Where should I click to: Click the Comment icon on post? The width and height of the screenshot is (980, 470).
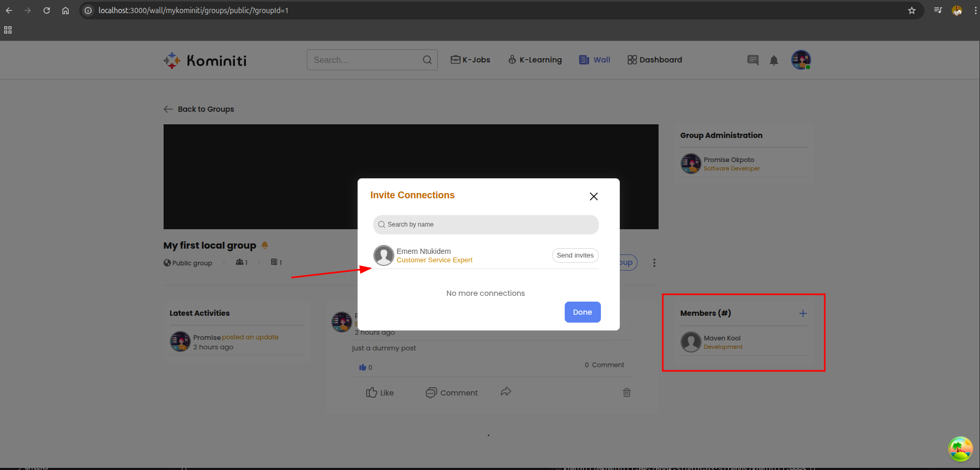pyautogui.click(x=431, y=393)
